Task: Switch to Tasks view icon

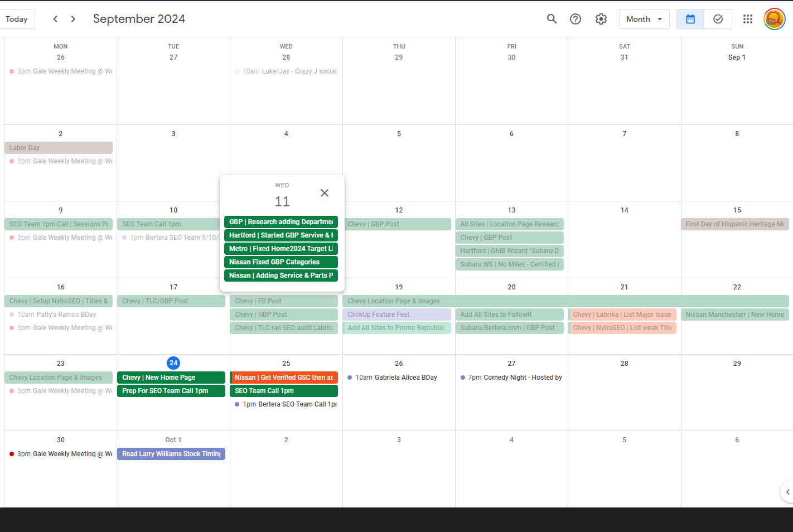Action: pos(718,19)
